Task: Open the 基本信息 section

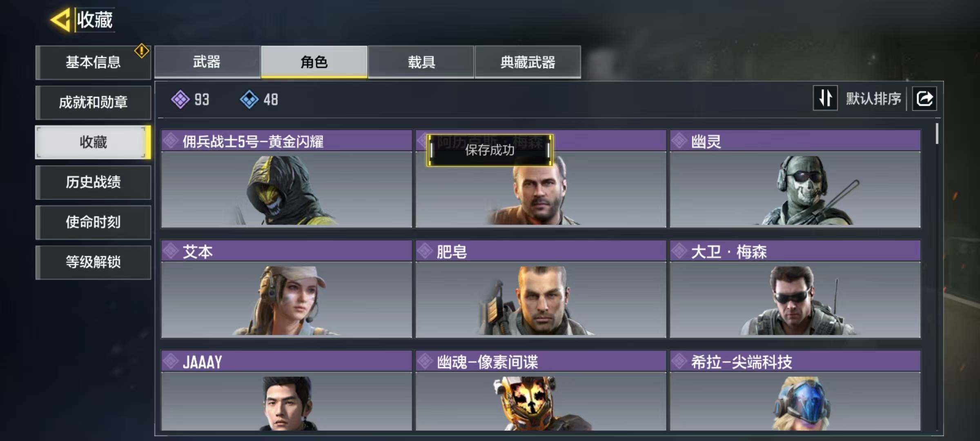Action: (93, 62)
